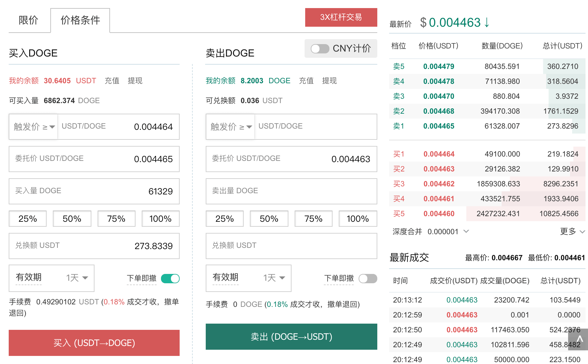Disable the buy-side 下单即撤 switch
The image size is (588, 364).
click(x=170, y=279)
